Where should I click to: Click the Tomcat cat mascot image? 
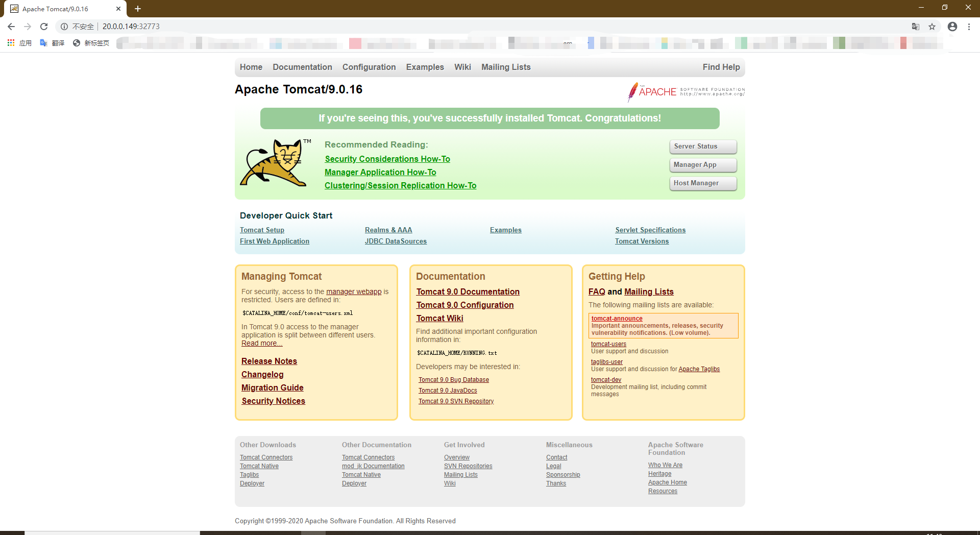point(276,162)
